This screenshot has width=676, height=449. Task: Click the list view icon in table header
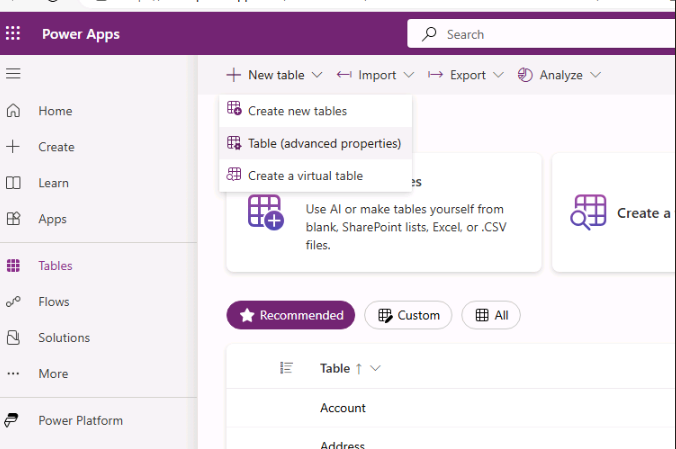point(286,368)
